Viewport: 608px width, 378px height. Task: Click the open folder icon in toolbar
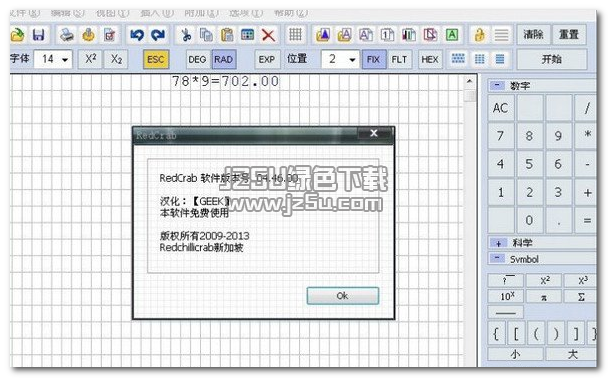[x=17, y=35]
